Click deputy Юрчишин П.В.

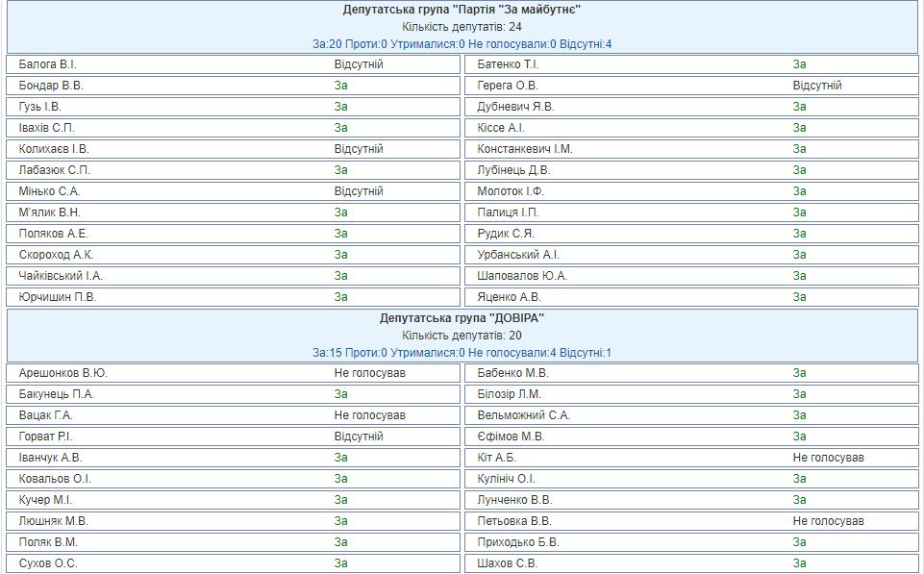58,297
